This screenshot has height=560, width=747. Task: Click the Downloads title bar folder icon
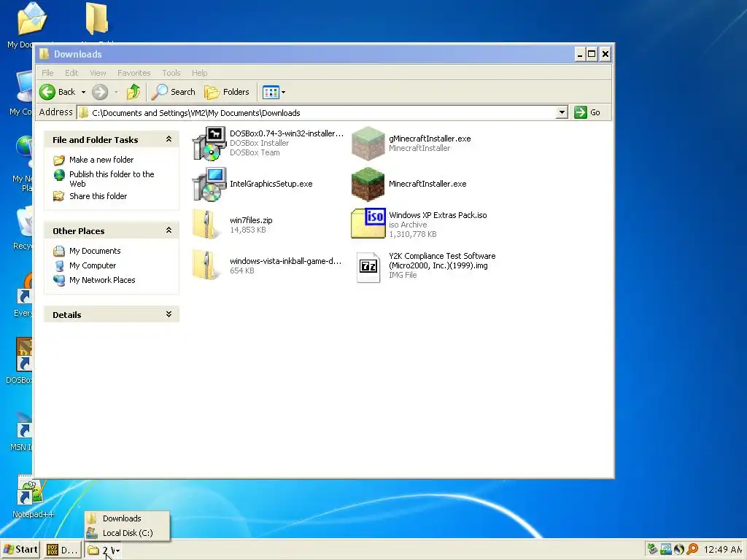coord(44,54)
